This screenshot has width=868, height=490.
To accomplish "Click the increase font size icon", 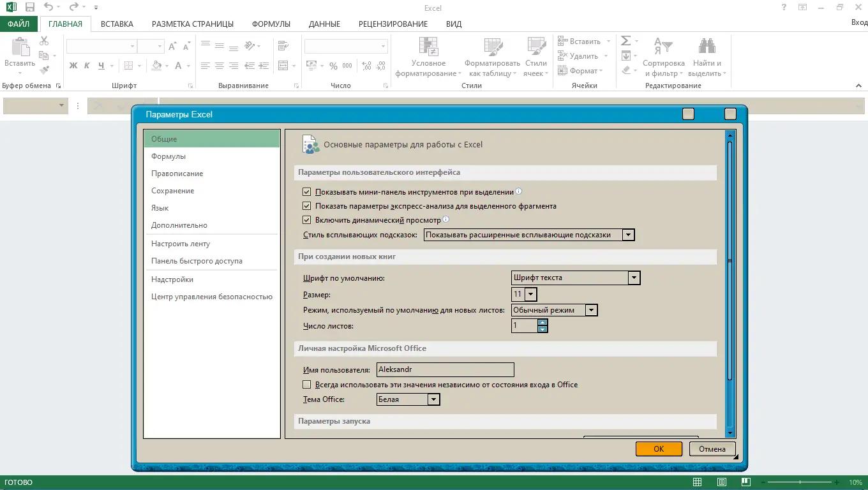I will pyautogui.click(x=172, y=47).
